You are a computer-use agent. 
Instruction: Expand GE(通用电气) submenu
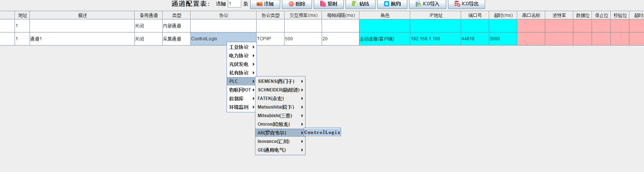(280, 150)
